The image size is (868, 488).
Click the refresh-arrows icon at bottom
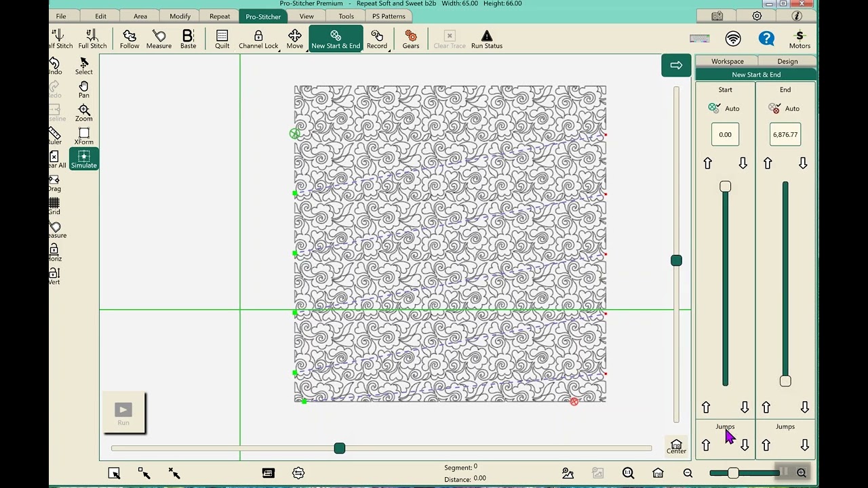pyautogui.click(x=298, y=473)
